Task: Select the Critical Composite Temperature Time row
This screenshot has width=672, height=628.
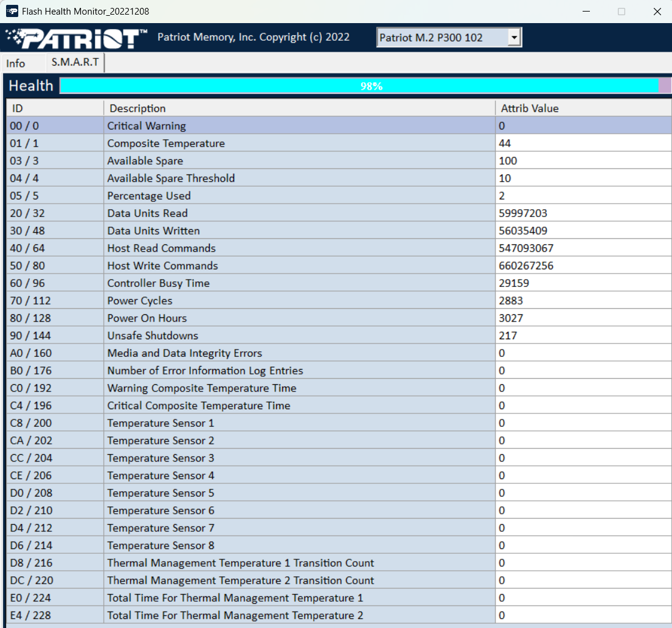Action: [339, 405]
